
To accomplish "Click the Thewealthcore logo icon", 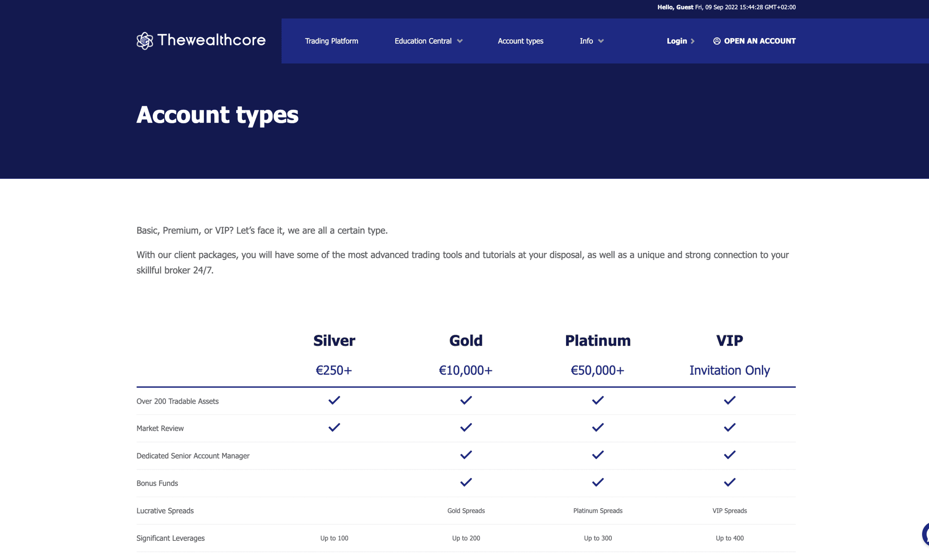I will click(x=145, y=41).
